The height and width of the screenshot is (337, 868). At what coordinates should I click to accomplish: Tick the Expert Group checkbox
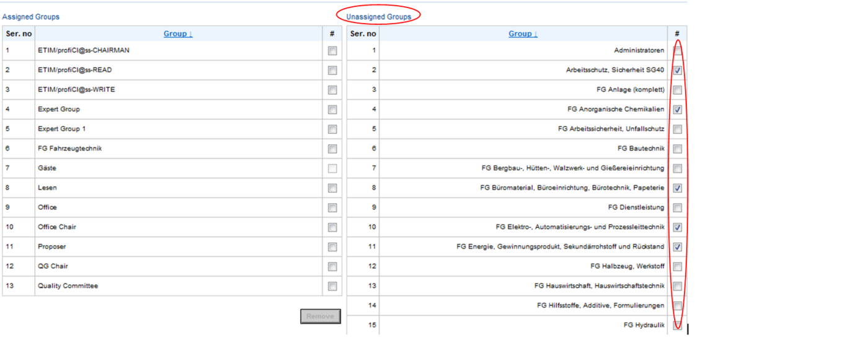pyautogui.click(x=332, y=110)
